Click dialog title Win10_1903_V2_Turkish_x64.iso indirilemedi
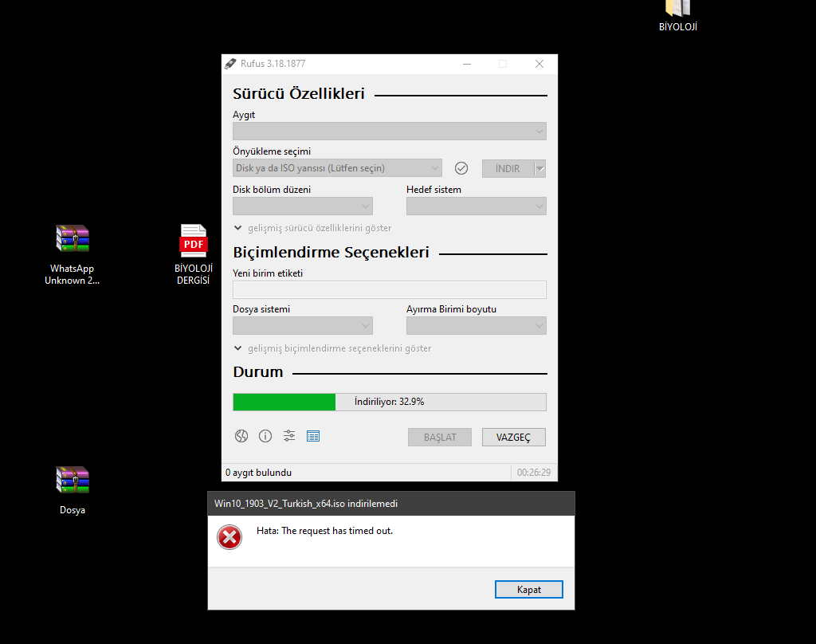 [306, 504]
